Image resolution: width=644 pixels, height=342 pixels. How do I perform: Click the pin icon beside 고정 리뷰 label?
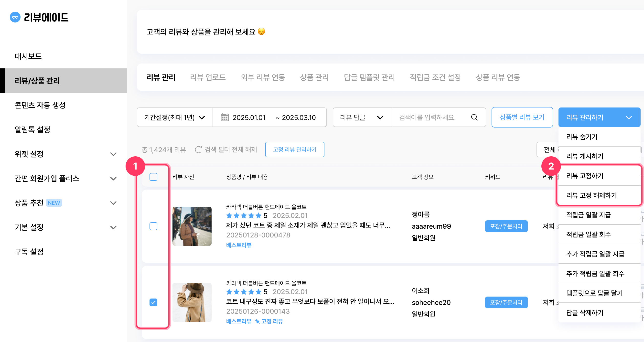[257, 321]
